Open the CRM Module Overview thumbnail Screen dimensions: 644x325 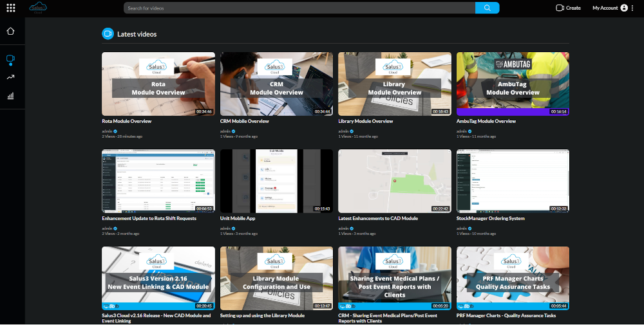pos(276,84)
